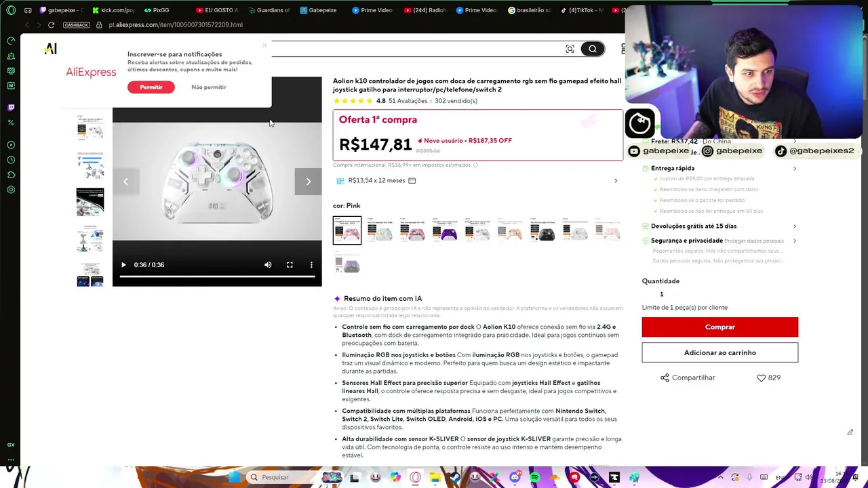This screenshot has height=488, width=868.
Task: Open Spotify from the taskbar
Action: pyautogui.click(x=534, y=477)
